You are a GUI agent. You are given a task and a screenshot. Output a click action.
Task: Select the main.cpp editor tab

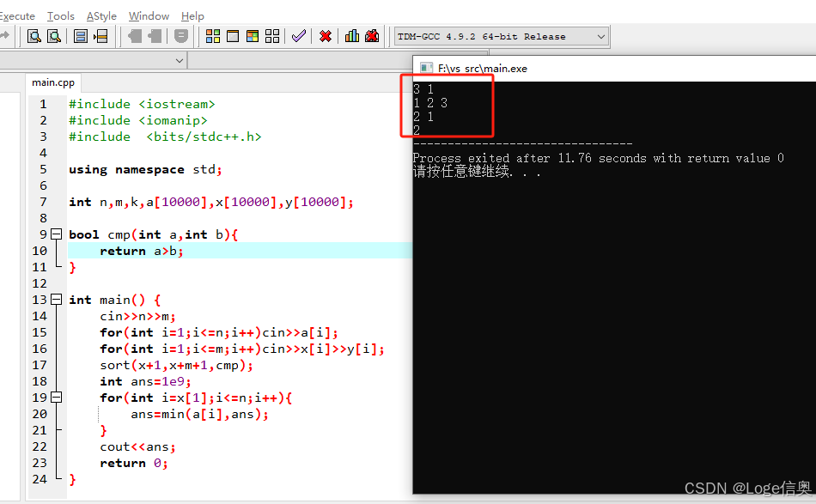click(53, 82)
